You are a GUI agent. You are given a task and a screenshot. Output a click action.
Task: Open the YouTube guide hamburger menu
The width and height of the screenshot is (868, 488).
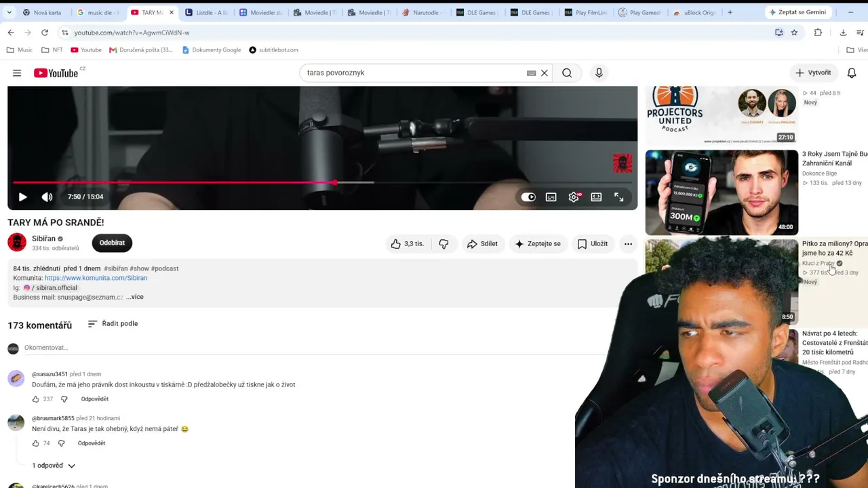(17, 73)
